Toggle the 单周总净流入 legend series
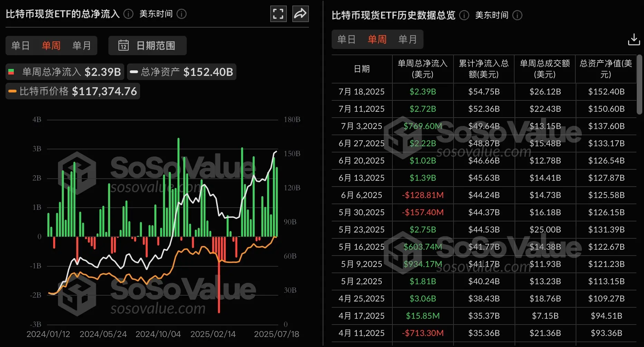 coord(64,71)
